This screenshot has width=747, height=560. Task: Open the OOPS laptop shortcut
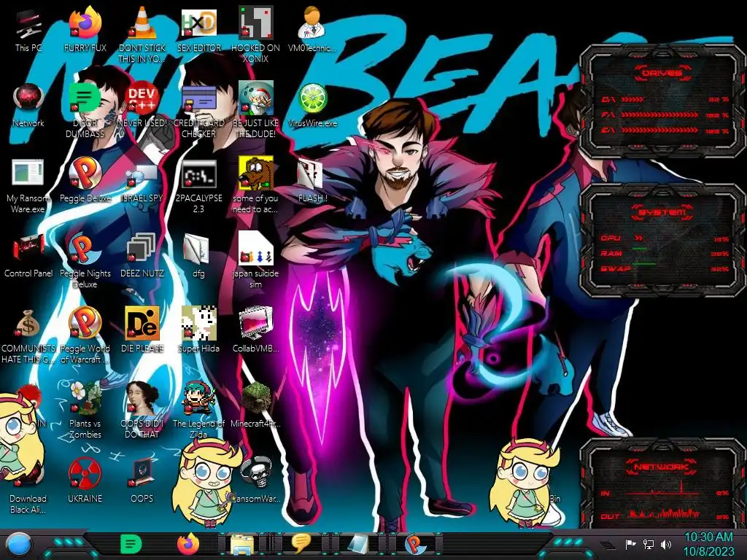click(x=142, y=482)
